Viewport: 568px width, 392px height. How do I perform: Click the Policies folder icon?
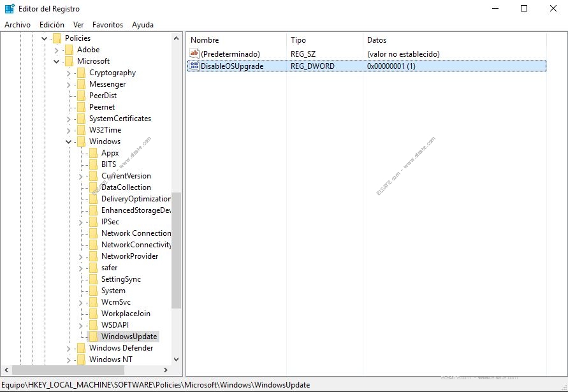click(57, 38)
